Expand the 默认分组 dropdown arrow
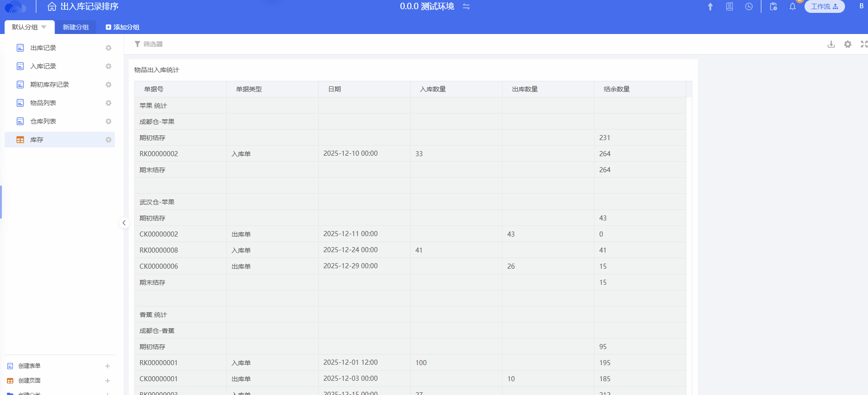This screenshot has height=395, width=868. [x=44, y=27]
